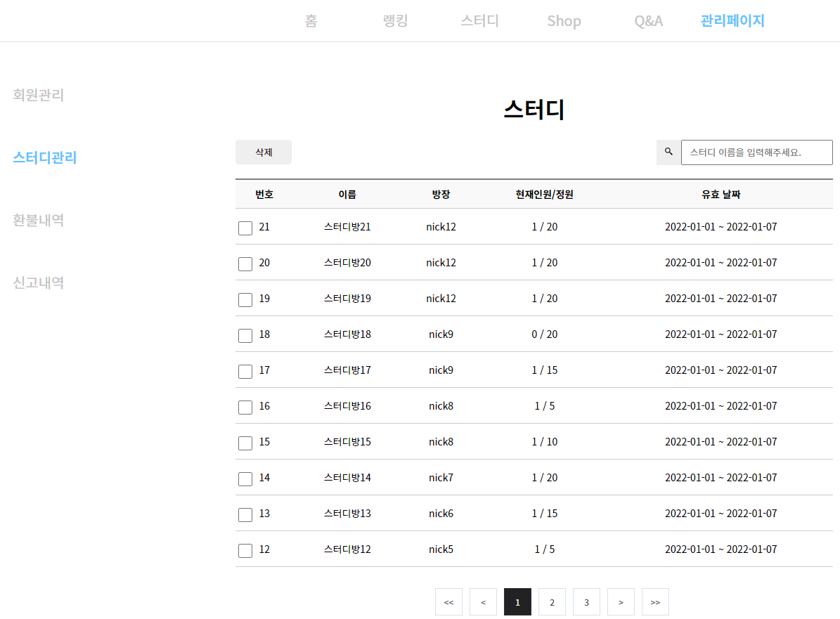
Task: Open the 관리페이지 tab
Action: point(732,20)
